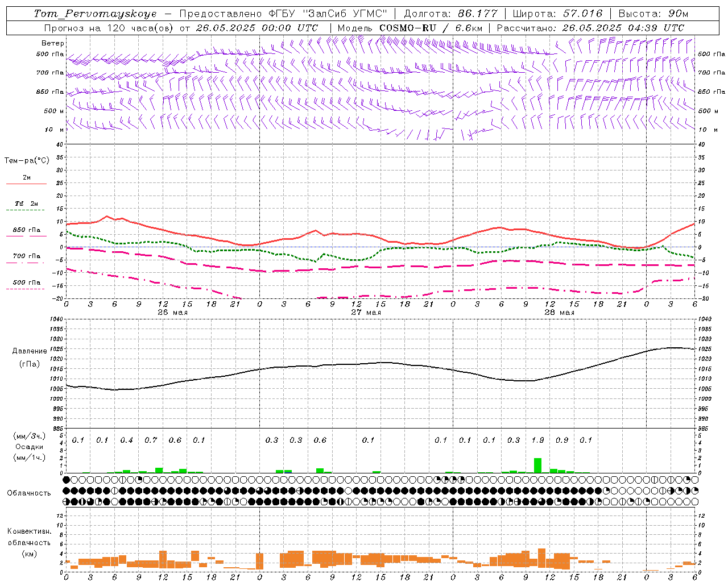
Task: Click the "Облачность" cloud cover label
Action: click(x=29, y=493)
